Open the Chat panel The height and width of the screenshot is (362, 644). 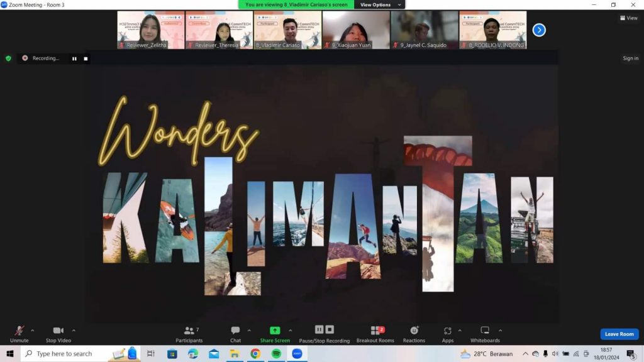tap(235, 334)
